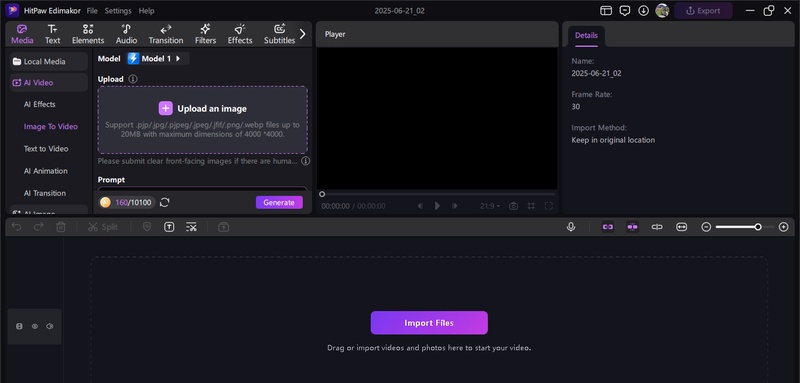Delete the selected clip

[61, 227]
